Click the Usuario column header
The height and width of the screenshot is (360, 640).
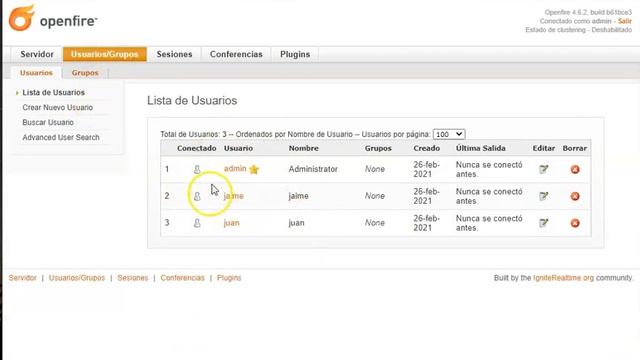[238, 148]
